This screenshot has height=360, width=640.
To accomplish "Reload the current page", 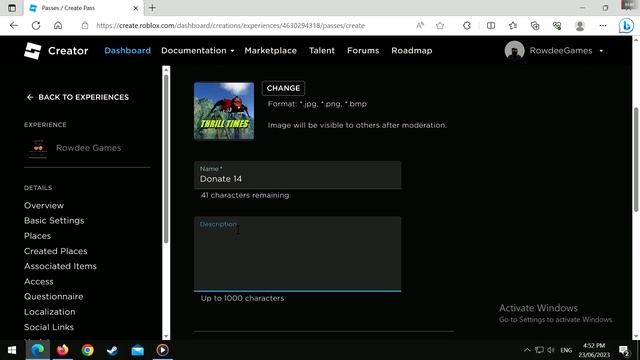I will [36, 25].
